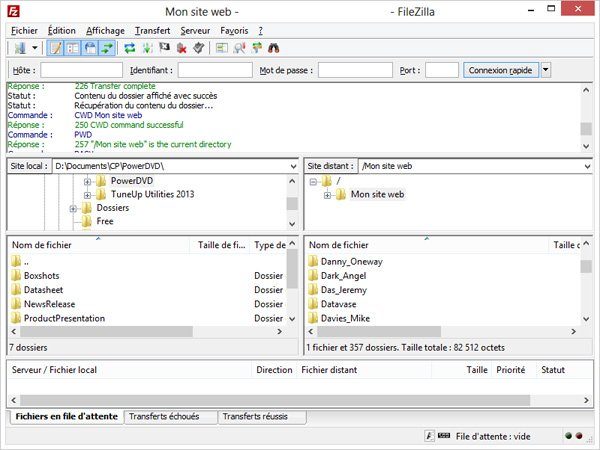The width and height of the screenshot is (600, 450).
Task: Search for files with binoculars icon
Action: 274,48
